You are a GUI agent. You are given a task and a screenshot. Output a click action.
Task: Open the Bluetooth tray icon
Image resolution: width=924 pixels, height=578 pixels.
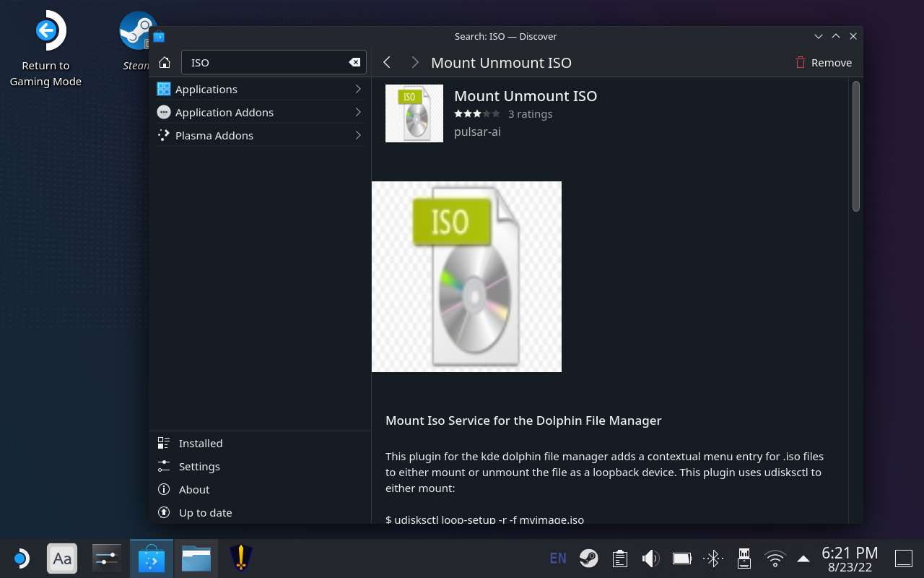713,558
